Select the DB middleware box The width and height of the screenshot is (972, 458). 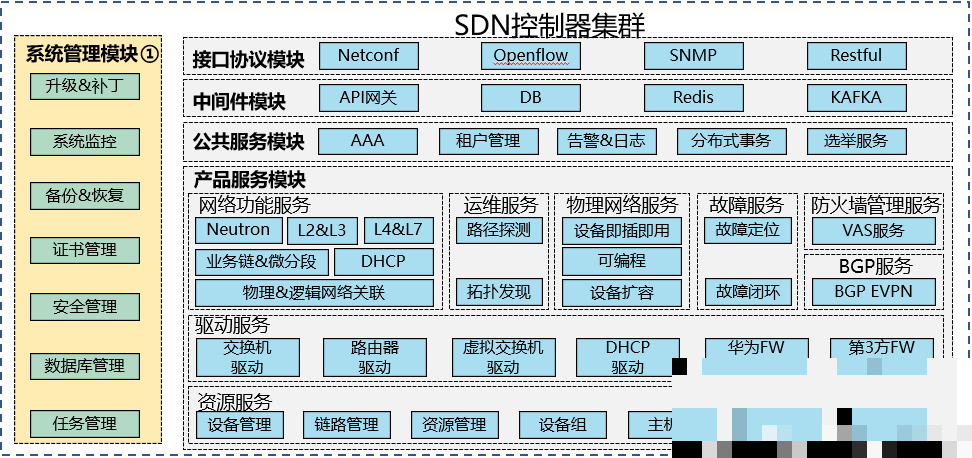tap(531, 98)
